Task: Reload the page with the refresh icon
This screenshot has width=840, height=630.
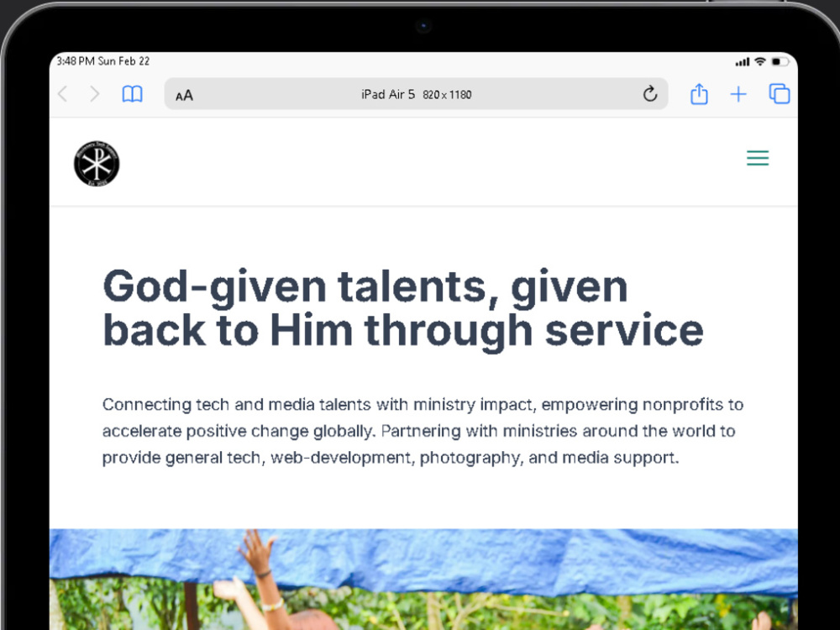Action: 650,94
